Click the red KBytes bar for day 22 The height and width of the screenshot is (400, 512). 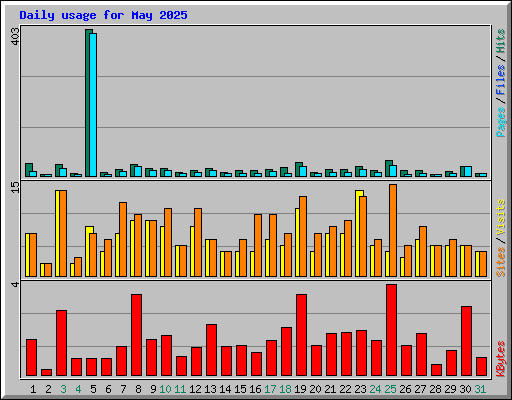point(346,354)
